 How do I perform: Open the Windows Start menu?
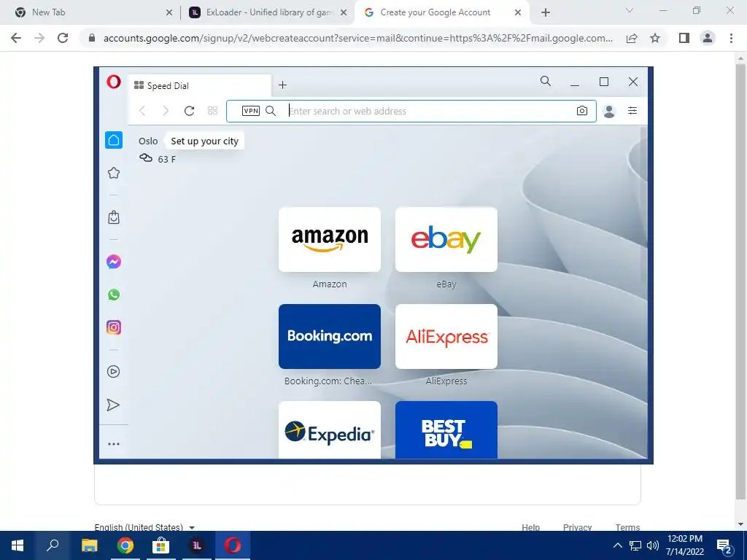(18, 545)
